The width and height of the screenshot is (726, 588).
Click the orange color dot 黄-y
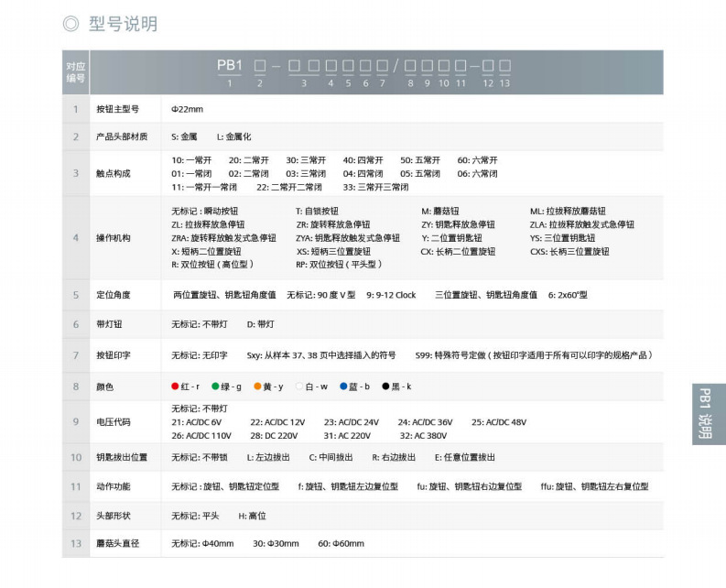[x=258, y=386]
